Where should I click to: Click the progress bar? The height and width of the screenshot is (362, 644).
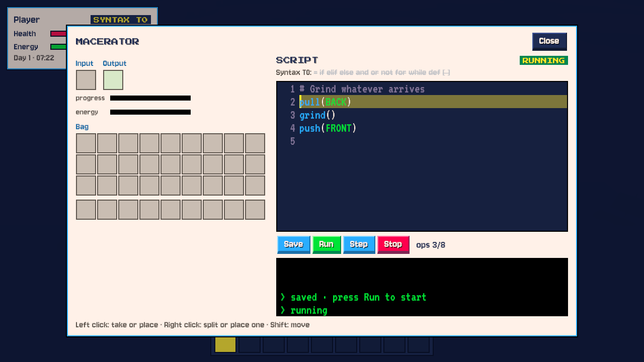(150, 98)
